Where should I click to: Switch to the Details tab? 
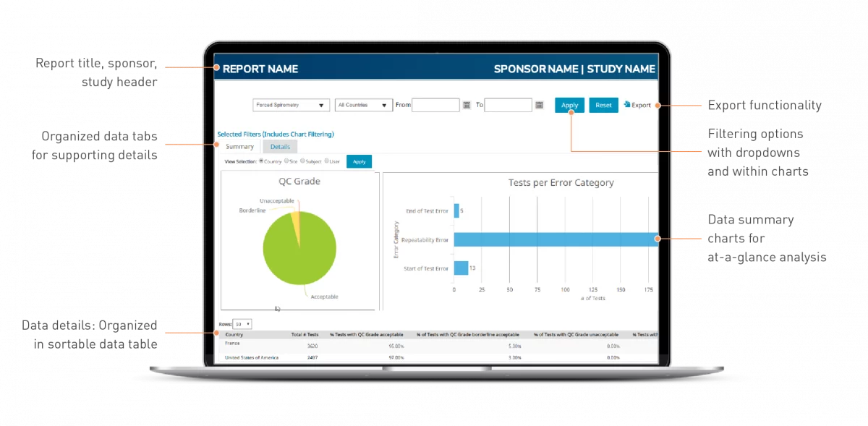click(x=280, y=147)
